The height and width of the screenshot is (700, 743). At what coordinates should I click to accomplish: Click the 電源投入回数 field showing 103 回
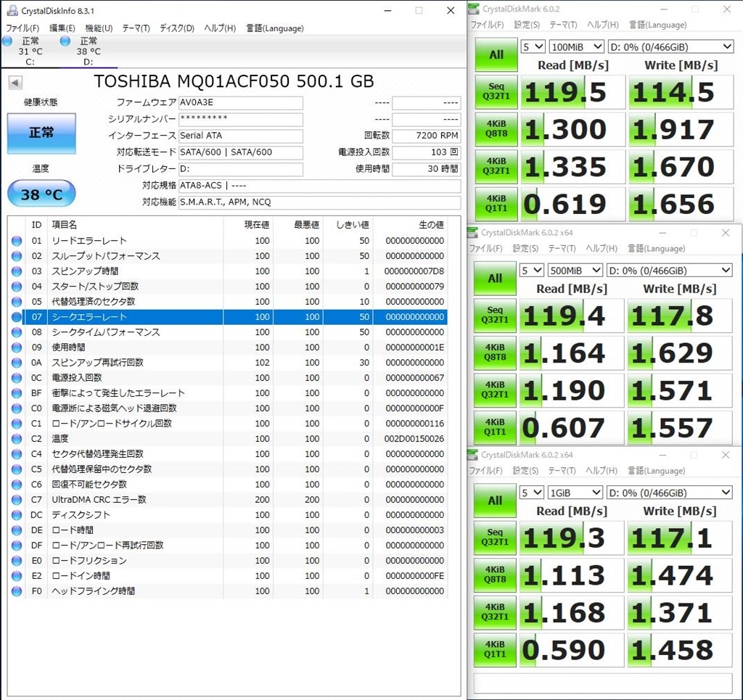[426, 152]
